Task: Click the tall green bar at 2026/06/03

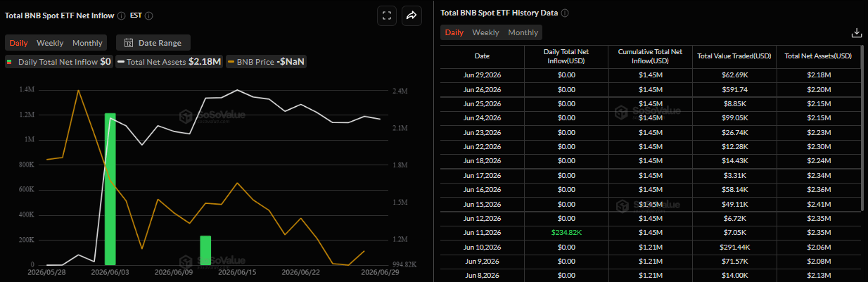Action: tap(110, 188)
